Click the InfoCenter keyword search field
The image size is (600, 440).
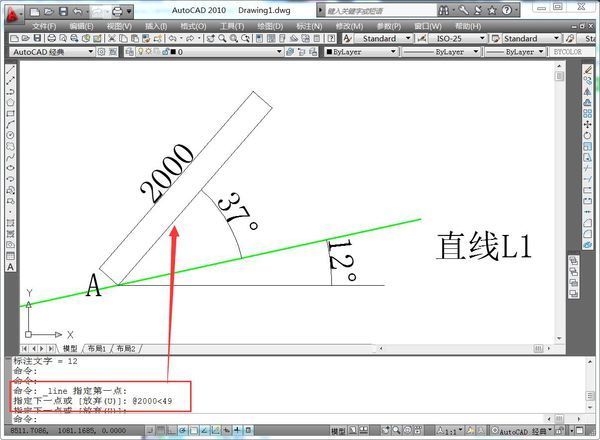point(380,11)
